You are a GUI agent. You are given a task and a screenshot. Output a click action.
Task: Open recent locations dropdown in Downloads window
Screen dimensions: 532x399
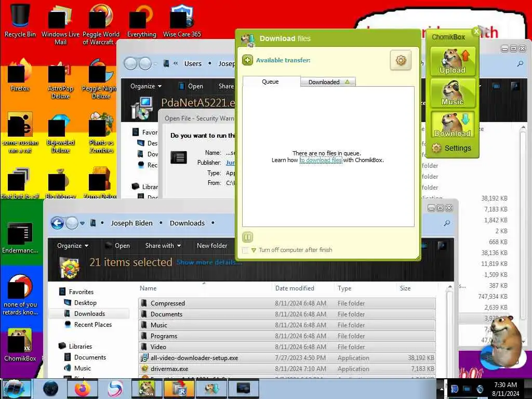(82, 223)
